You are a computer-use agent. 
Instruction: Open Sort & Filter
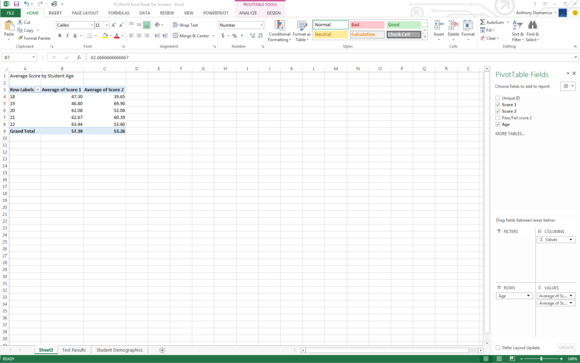click(517, 31)
